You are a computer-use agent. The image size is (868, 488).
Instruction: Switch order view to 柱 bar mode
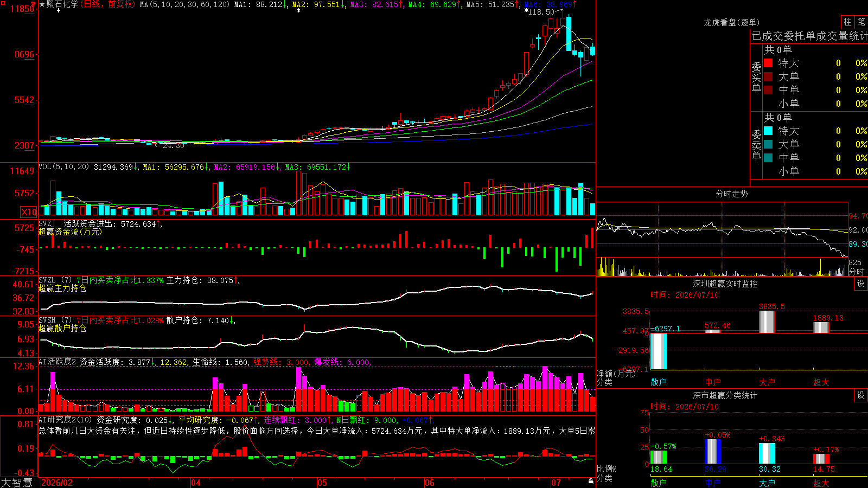[x=847, y=22]
